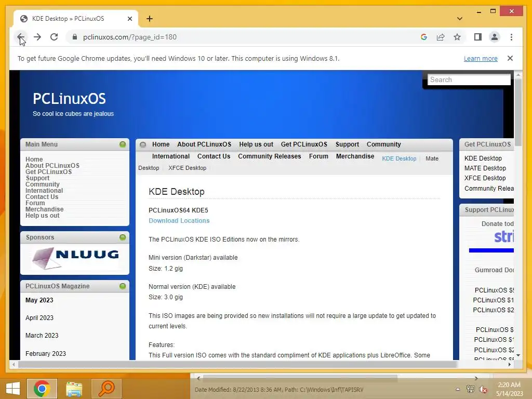
Task: Open the April 2023 magazine issue
Action: [x=39, y=318]
